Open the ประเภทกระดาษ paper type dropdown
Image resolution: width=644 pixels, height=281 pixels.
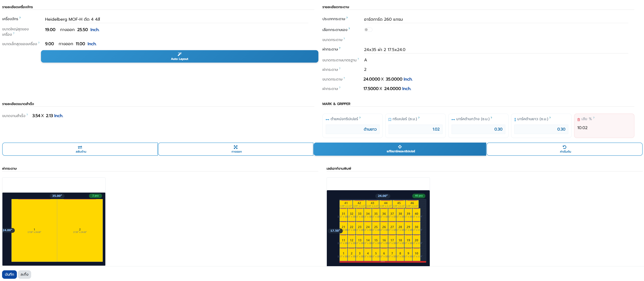(496, 19)
